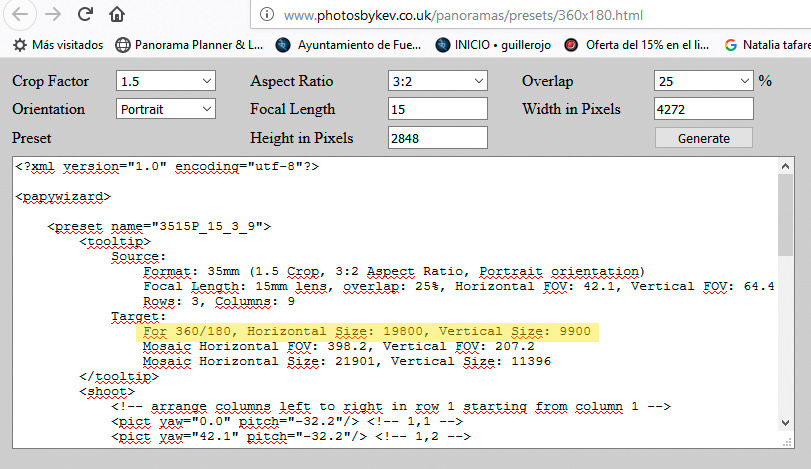Screen dimensions: 811x469
Task: Open the Ayuntamiento de Fue... bookmark
Action: pos(349,45)
